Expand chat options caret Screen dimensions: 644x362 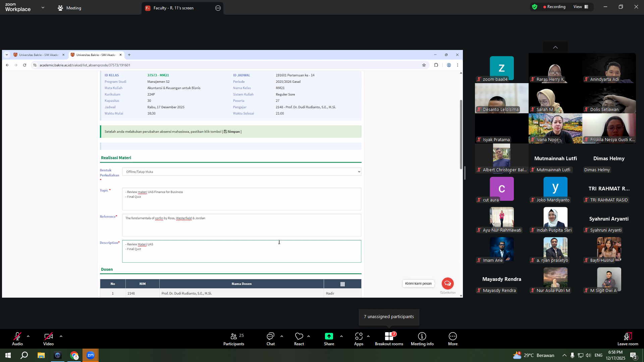pos(282,336)
